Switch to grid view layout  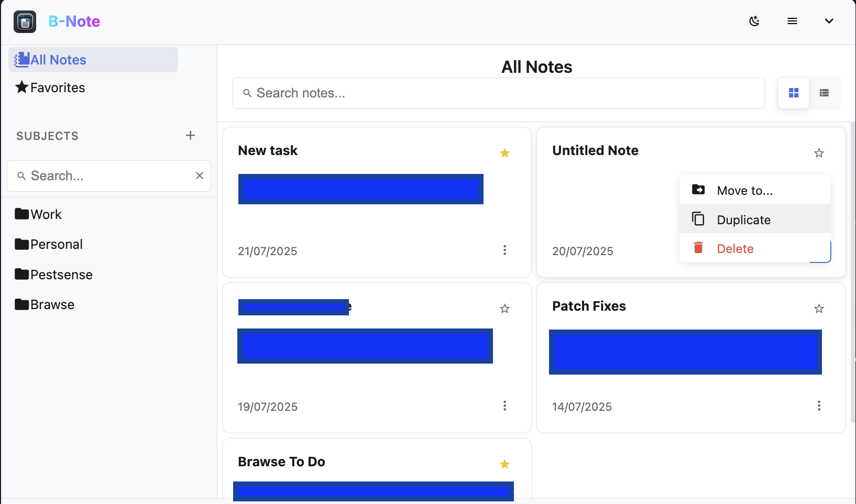tap(793, 93)
